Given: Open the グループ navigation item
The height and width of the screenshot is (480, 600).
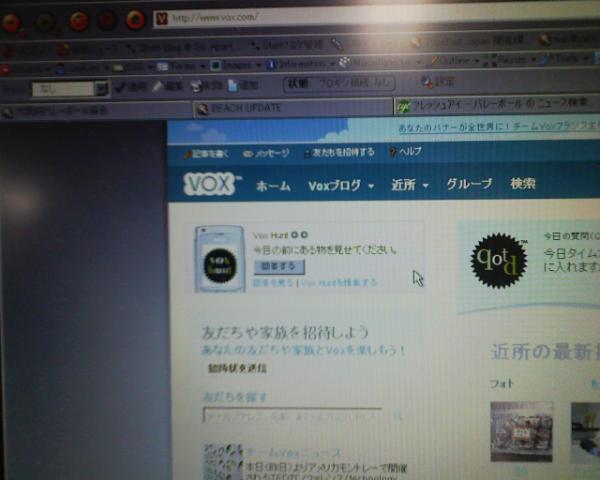Looking at the screenshot, I should coord(469,184).
